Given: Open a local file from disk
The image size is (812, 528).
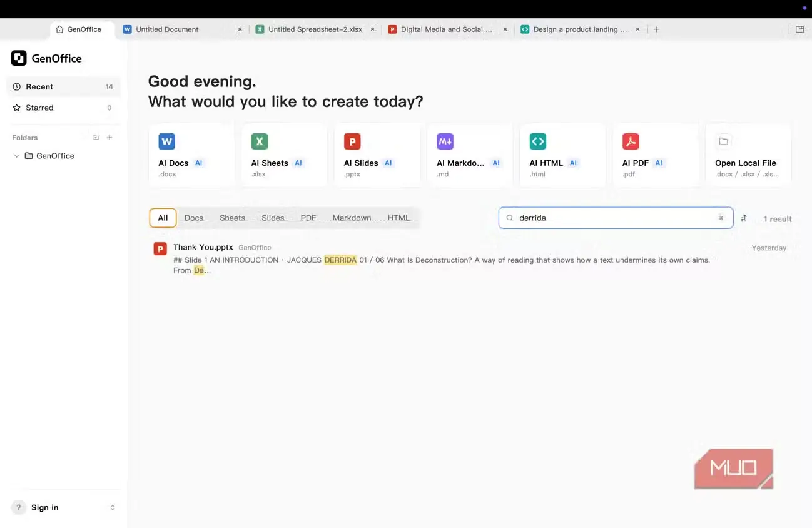Looking at the screenshot, I should tap(748, 155).
